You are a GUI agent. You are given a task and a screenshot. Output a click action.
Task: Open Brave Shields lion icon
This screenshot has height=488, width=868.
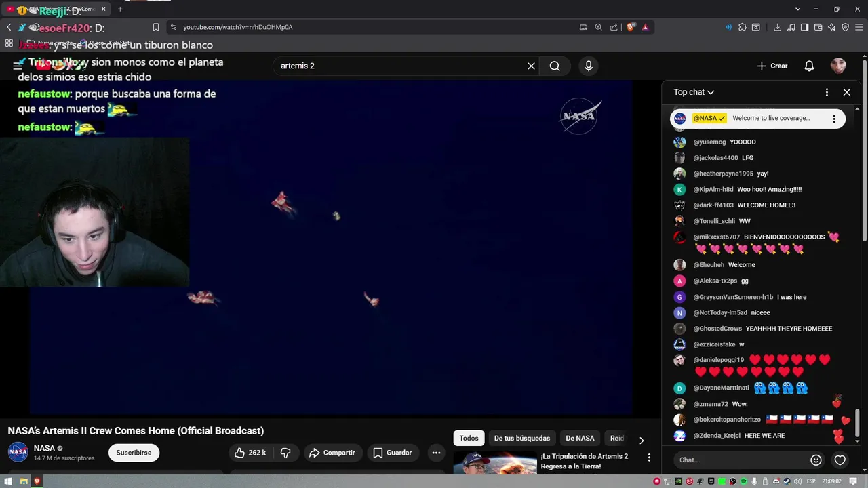click(631, 27)
